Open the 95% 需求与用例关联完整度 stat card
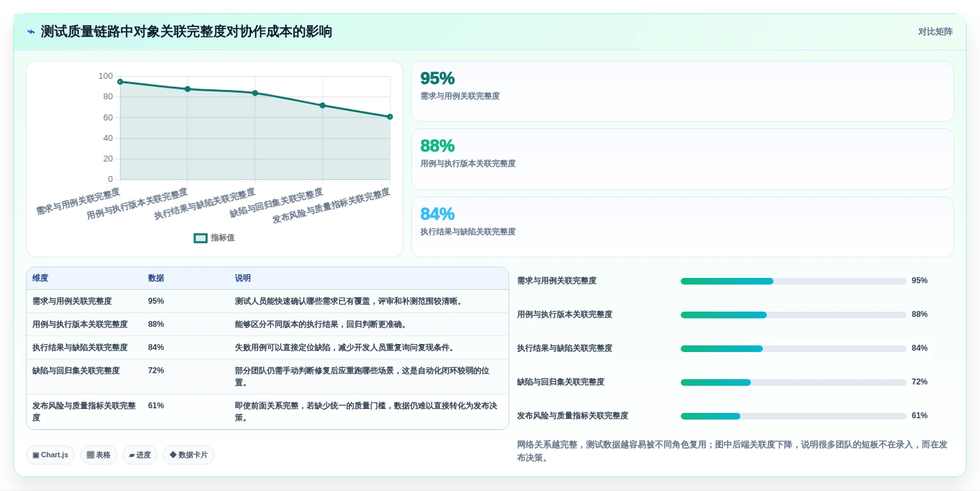The width and height of the screenshot is (980, 491). pyautogui.click(x=682, y=91)
